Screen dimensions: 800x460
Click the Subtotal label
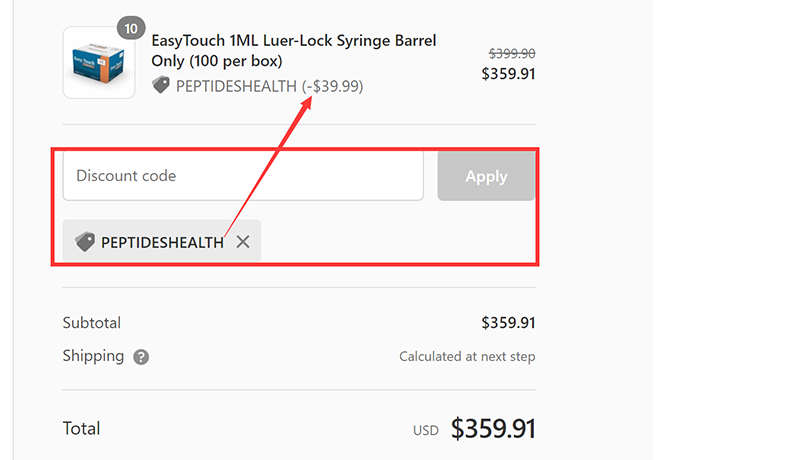tap(92, 323)
